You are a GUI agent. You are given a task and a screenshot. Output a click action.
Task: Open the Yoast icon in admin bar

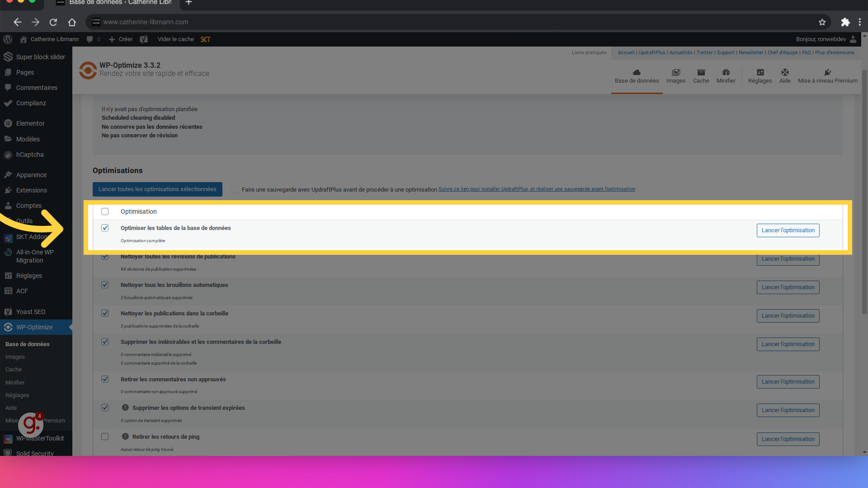pos(144,39)
